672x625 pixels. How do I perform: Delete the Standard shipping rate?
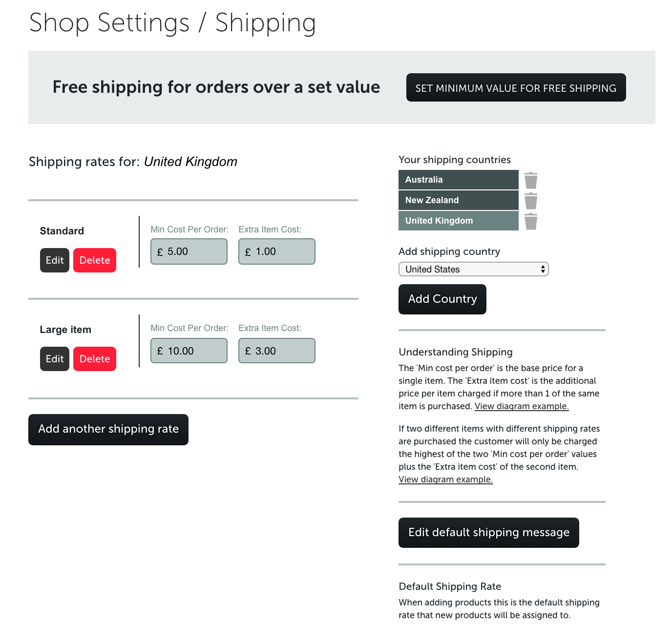coord(95,260)
